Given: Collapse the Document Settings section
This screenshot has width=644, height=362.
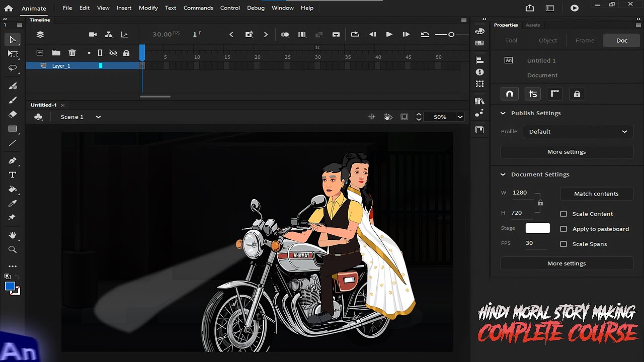Looking at the screenshot, I should (x=503, y=174).
